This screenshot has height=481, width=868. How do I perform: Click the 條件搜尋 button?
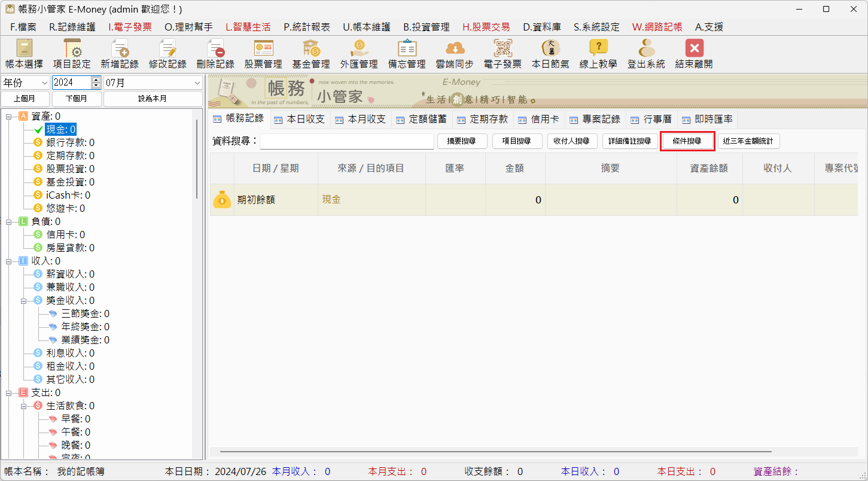click(688, 141)
